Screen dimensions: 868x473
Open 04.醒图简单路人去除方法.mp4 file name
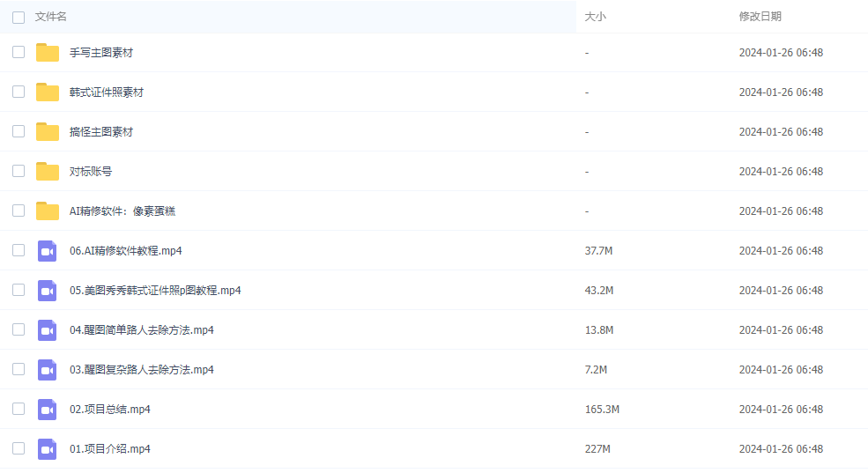click(x=142, y=330)
